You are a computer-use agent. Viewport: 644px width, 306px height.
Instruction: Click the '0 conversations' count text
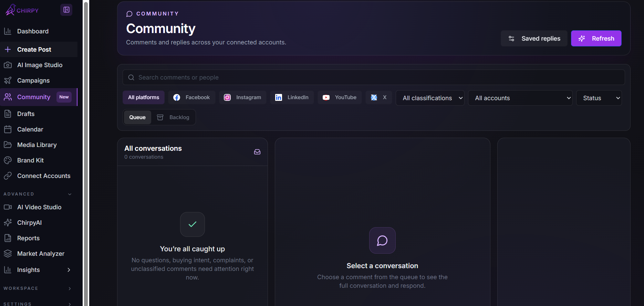[x=144, y=157]
